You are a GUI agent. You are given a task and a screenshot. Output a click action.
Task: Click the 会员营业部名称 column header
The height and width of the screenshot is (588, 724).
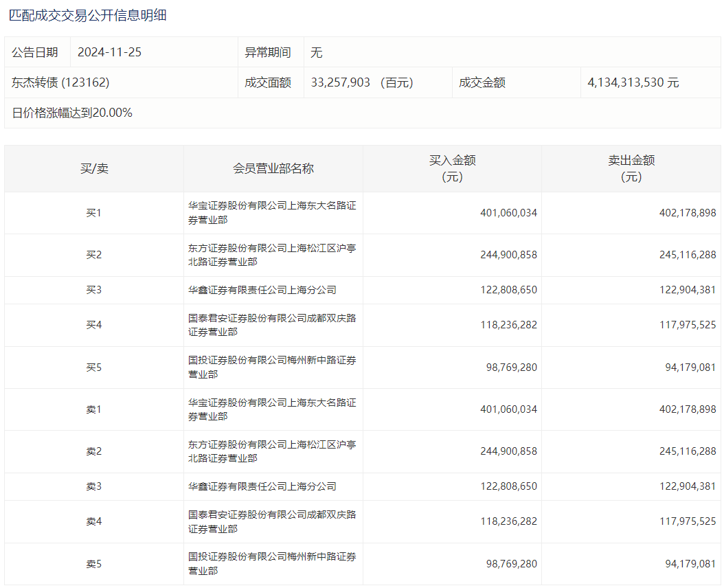point(273,168)
